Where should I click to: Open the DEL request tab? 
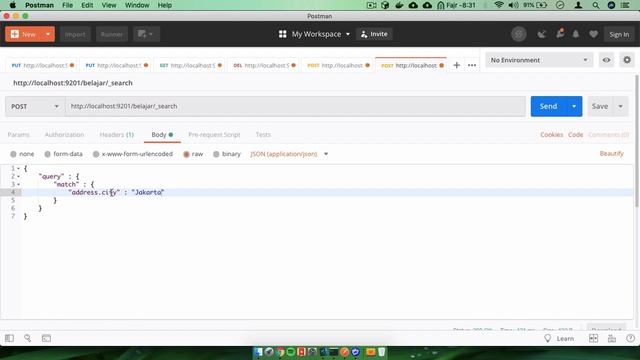coord(264,65)
